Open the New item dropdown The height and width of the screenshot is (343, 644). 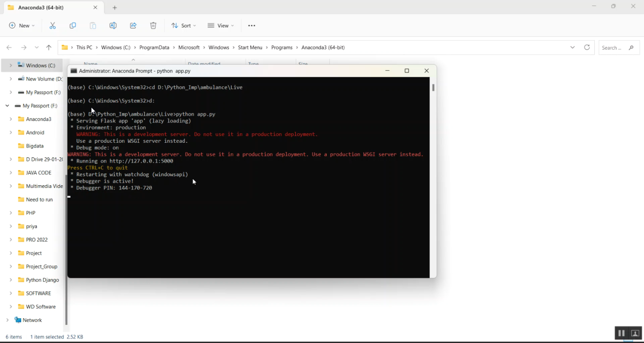point(22,26)
